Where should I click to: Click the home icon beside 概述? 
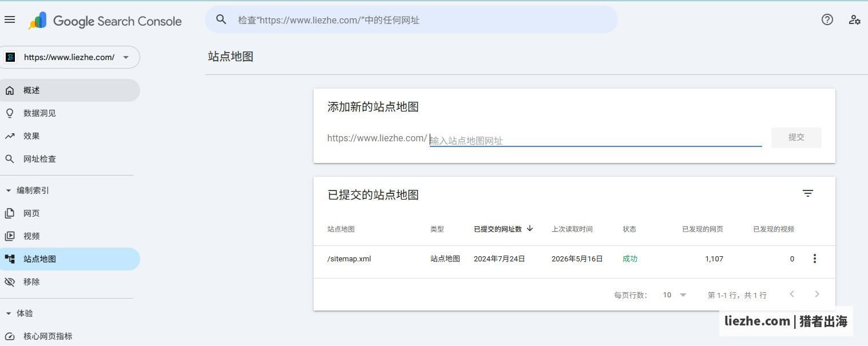click(10, 90)
